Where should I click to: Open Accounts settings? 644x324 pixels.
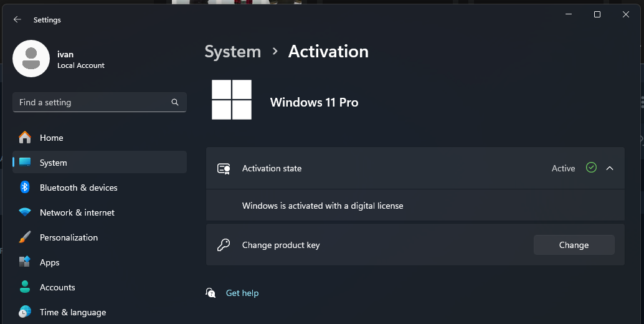[x=100, y=287]
